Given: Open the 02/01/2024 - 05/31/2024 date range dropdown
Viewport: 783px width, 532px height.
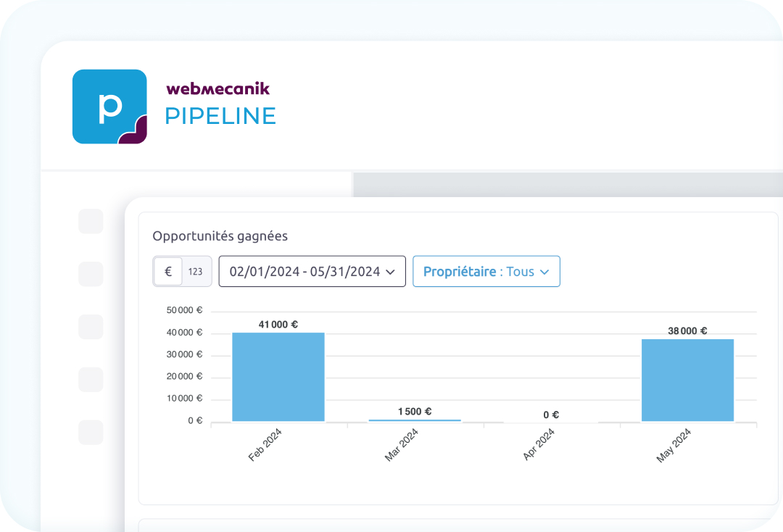Looking at the screenshot, I should click(312, 272).
